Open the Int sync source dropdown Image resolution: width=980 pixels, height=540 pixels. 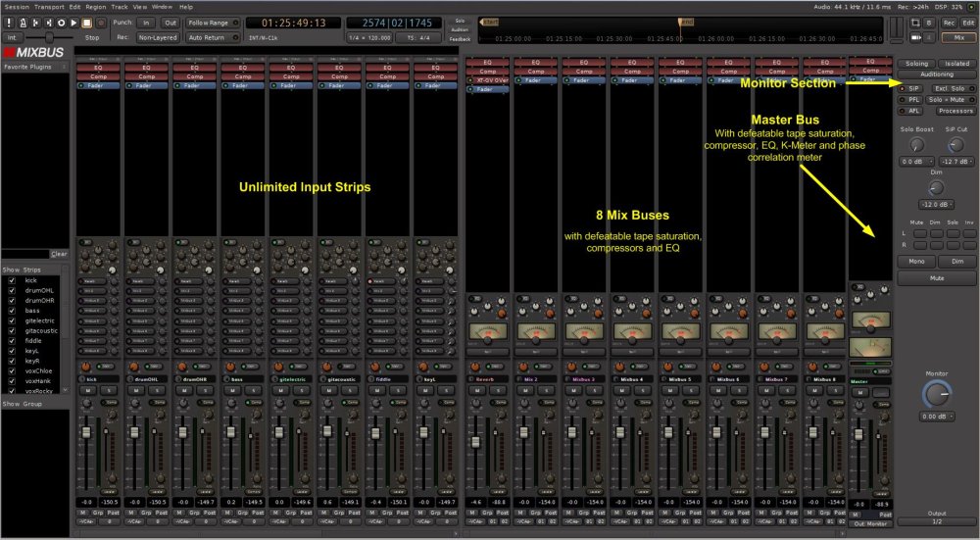12,37
